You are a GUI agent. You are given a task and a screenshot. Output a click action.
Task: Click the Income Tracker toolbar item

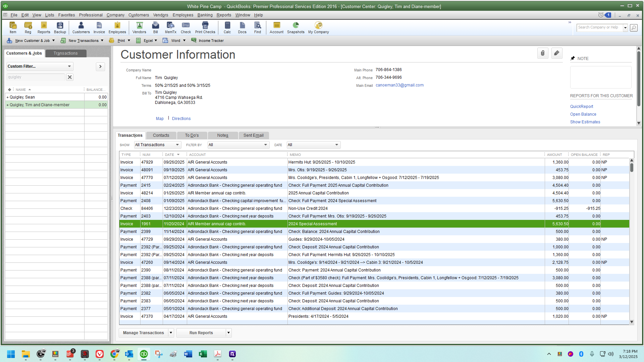[207, 41]
